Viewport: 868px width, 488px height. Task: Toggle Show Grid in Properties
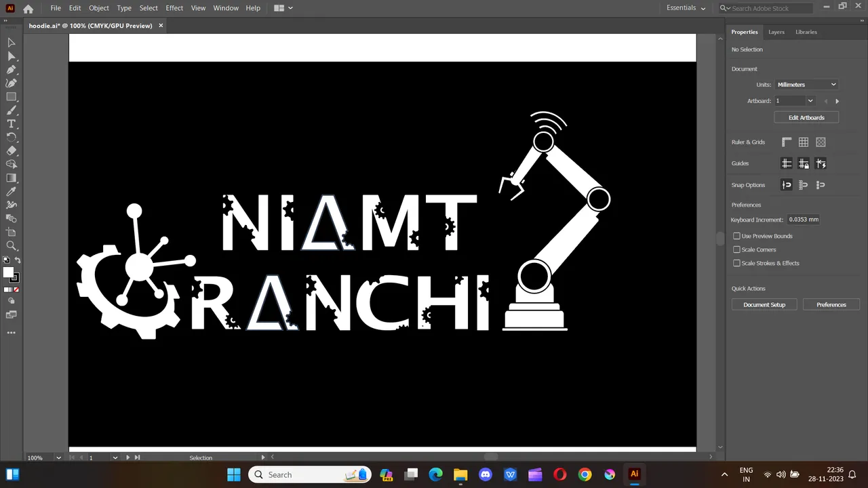[804, 142]
